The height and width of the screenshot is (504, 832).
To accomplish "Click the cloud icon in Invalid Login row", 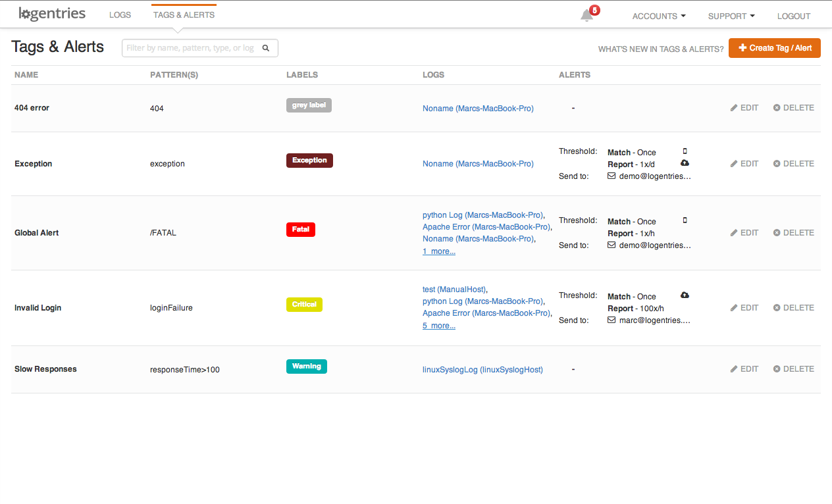I will coord(685,295).
